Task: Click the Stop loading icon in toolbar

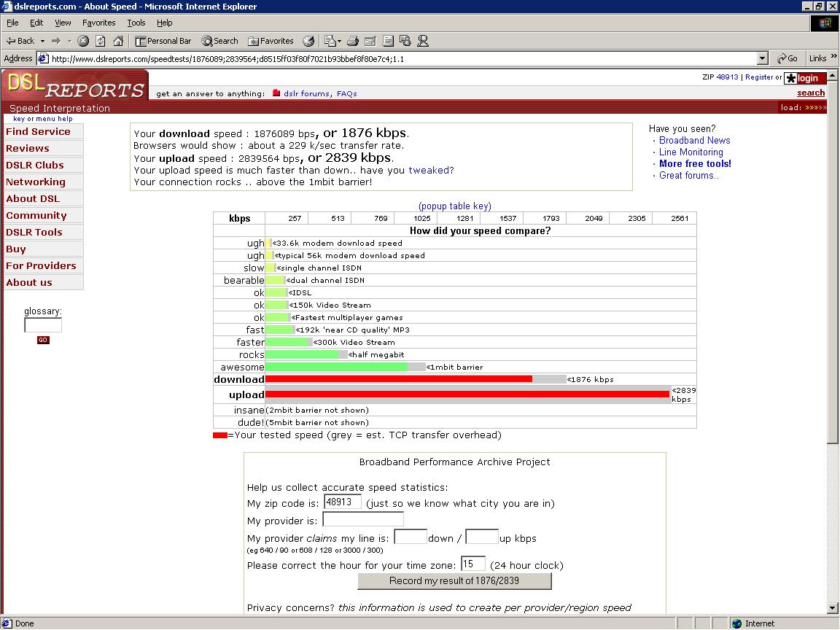Action: point(83,42)
